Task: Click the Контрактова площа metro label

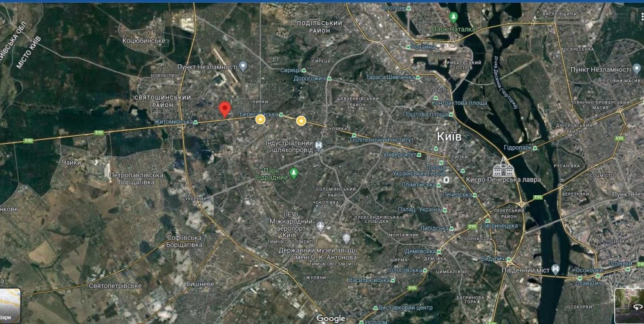Action: click(462, 102)
